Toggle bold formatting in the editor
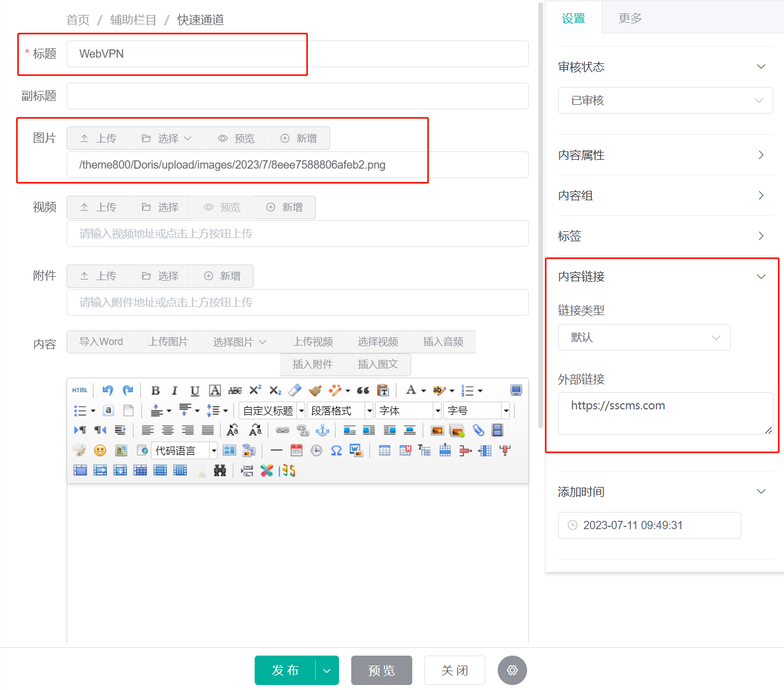 tap(155, 390)
